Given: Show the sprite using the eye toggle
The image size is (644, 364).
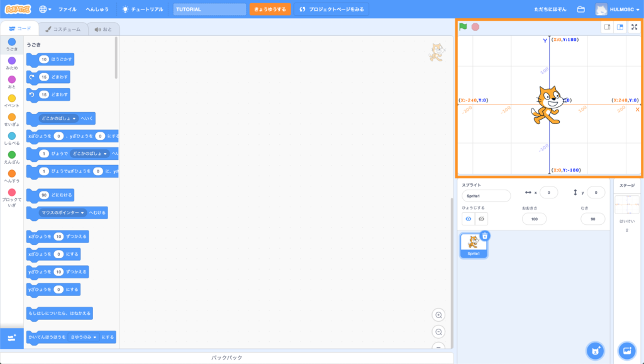Looking at the screenshot, I should 468,219.
